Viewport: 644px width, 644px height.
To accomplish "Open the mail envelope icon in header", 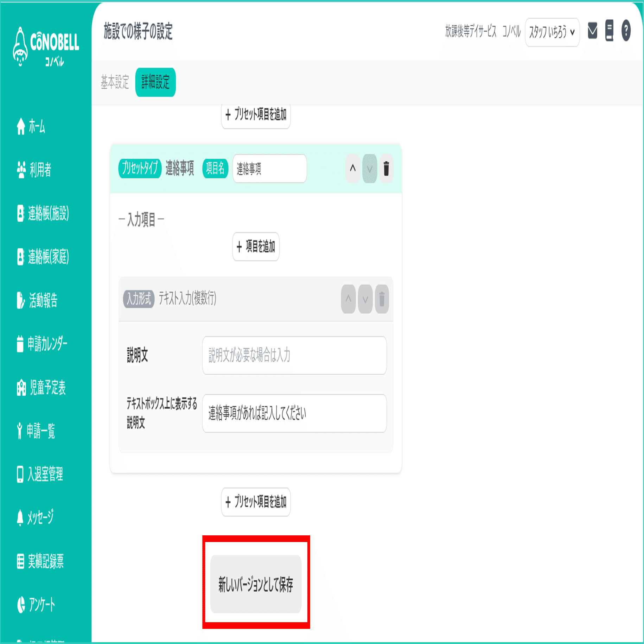I will (592, 31).
